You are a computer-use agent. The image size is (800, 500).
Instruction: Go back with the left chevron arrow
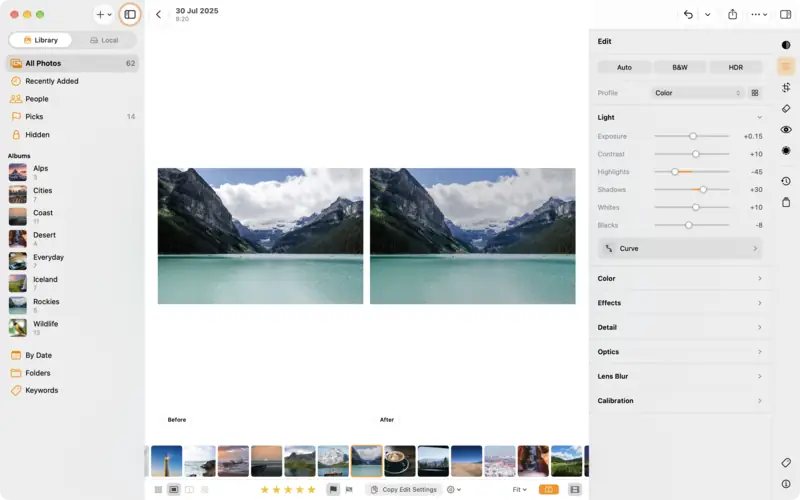159,14
